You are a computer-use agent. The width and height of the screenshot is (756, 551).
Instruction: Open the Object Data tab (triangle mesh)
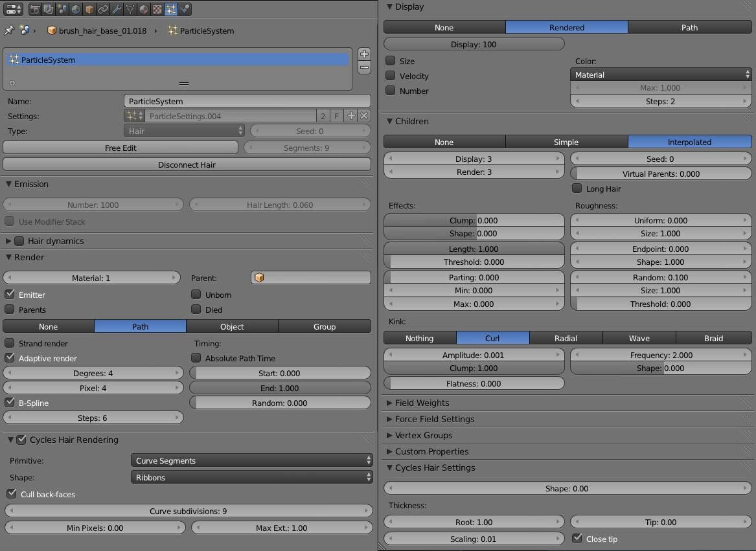click(x=130, y=8)
